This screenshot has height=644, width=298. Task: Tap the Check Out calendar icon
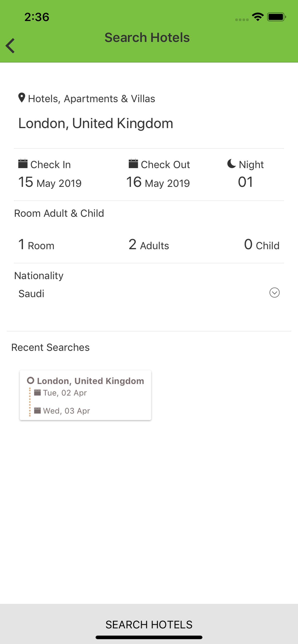coord(133,164)
